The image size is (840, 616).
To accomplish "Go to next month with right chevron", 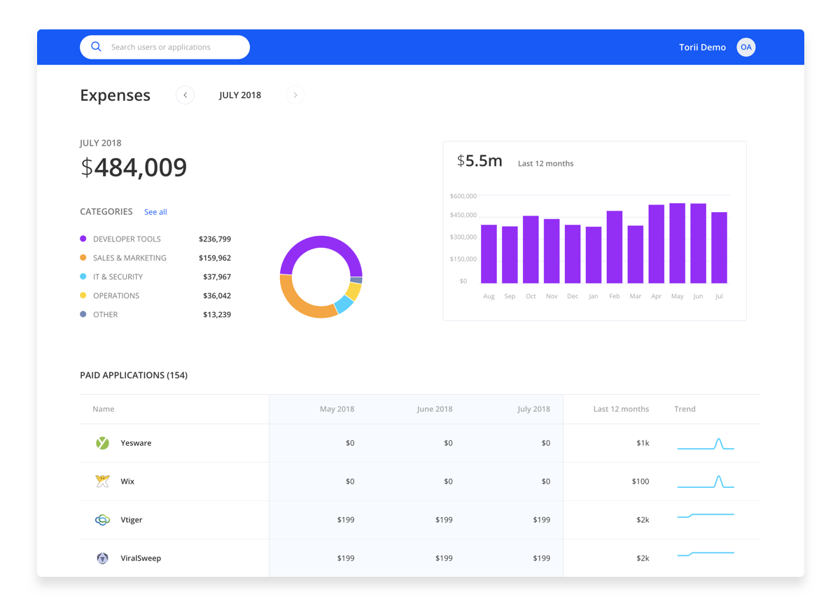I will (x=295, y=95).
